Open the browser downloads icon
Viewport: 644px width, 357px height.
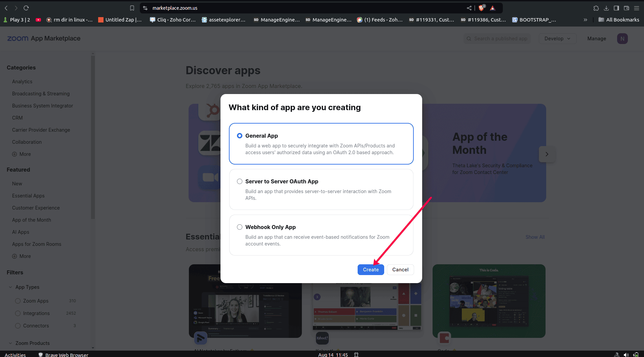[x=606, y=8]
